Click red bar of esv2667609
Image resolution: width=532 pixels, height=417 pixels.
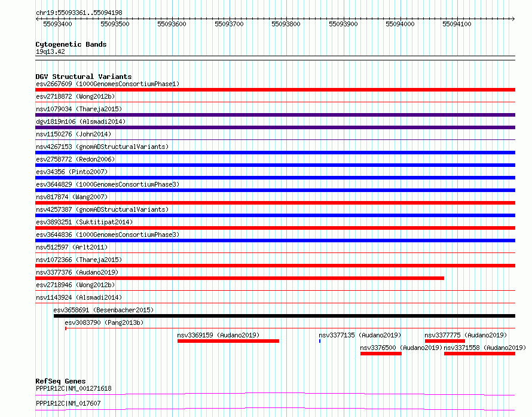coord(275,90)
